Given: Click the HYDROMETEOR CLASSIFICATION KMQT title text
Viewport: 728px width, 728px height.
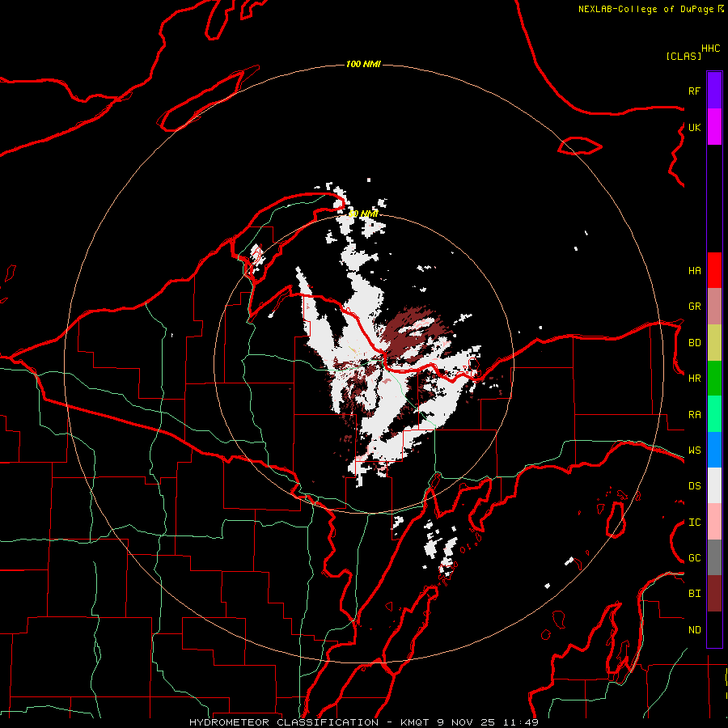Looking at the screenshot, I should (x=363, y=722).
